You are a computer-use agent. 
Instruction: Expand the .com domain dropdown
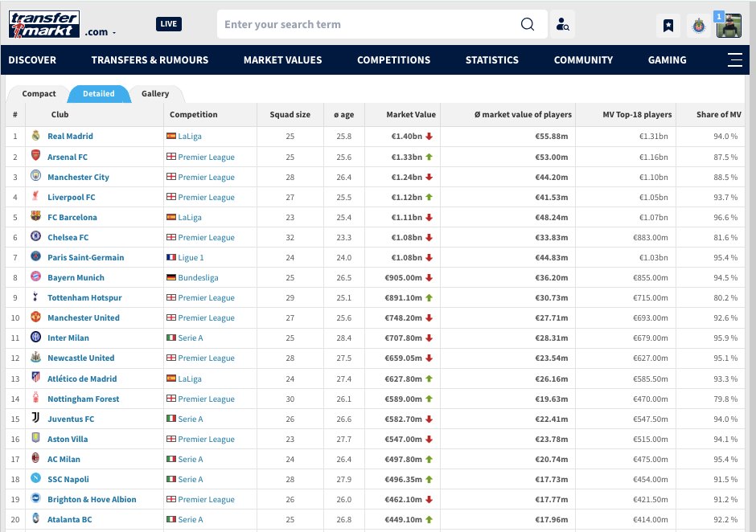point(101,32)
